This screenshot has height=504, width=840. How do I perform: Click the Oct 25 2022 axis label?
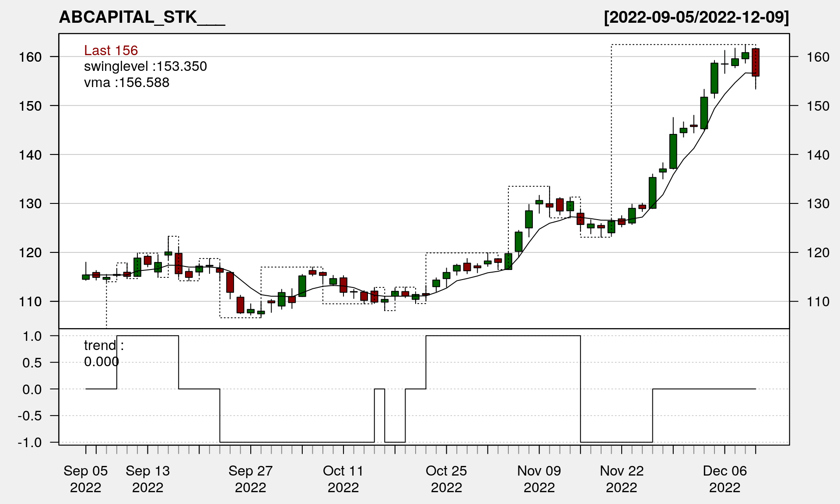tap(446, 479)
